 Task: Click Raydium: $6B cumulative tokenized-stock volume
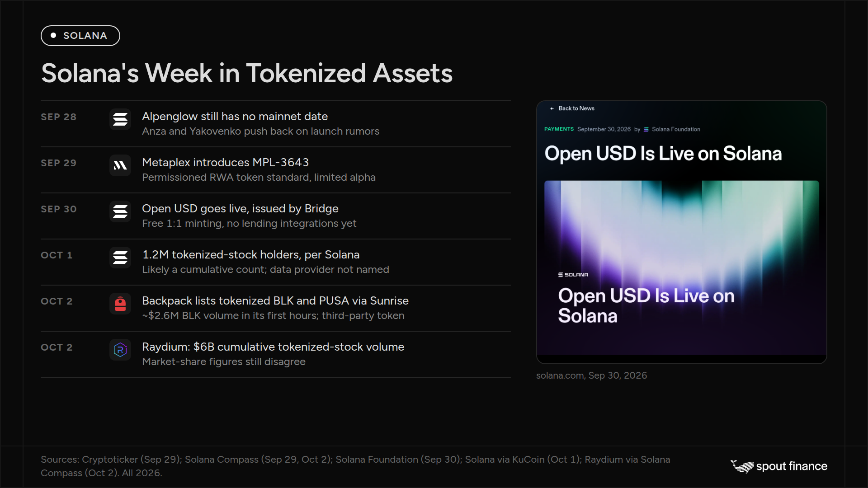[273, 347]
